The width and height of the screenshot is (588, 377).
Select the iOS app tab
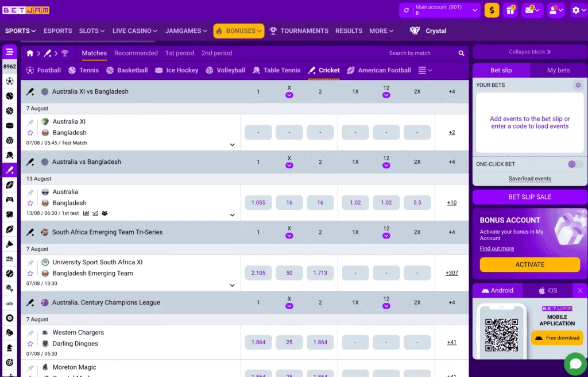548,291
